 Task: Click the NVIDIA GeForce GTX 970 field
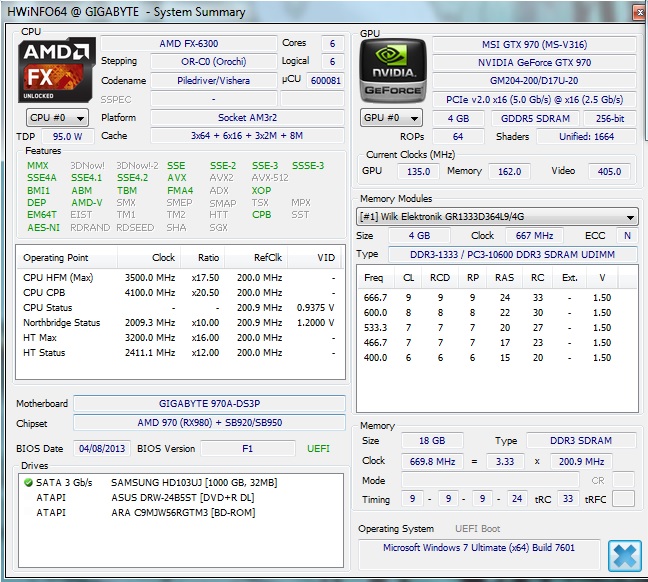pos(534,62)
